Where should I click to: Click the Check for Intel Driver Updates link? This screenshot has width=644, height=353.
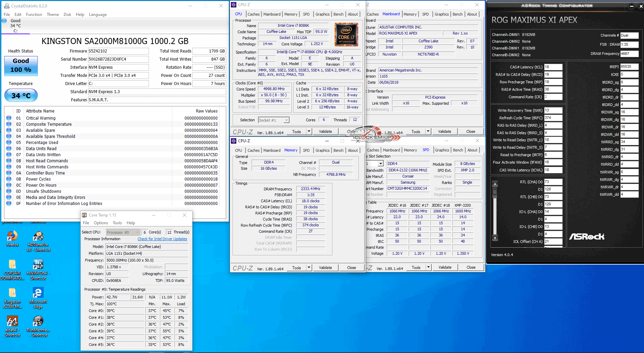(162, 239)
